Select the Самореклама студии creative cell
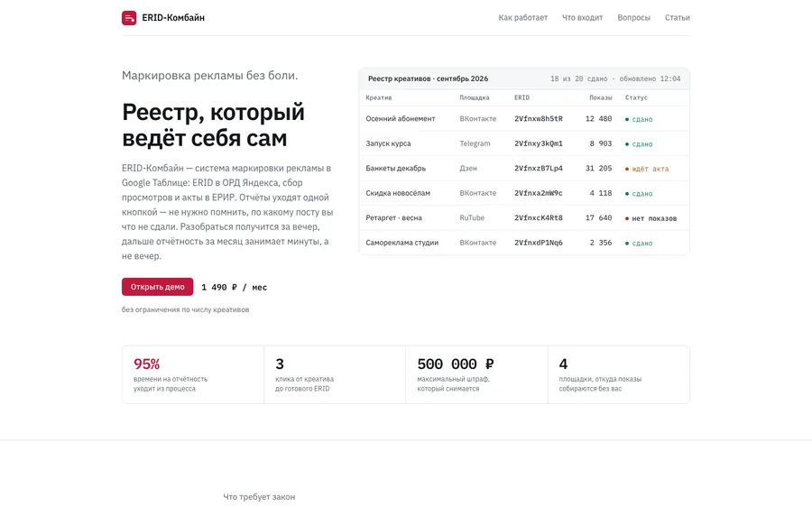The height and width of the screenshot is (507, 812). [401, 243]
